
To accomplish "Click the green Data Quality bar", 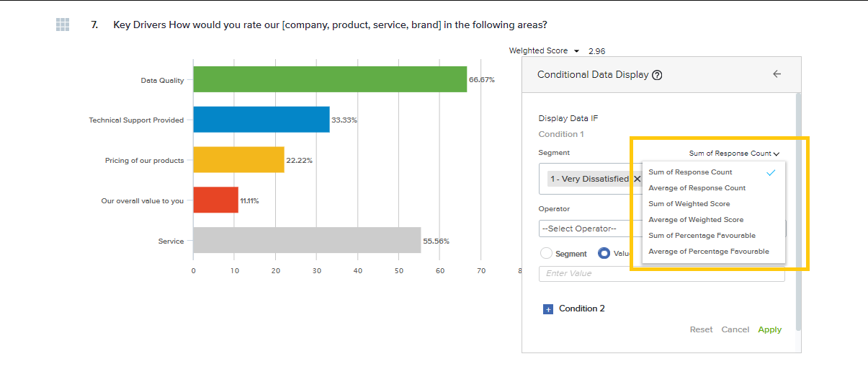I will point(330,79).
